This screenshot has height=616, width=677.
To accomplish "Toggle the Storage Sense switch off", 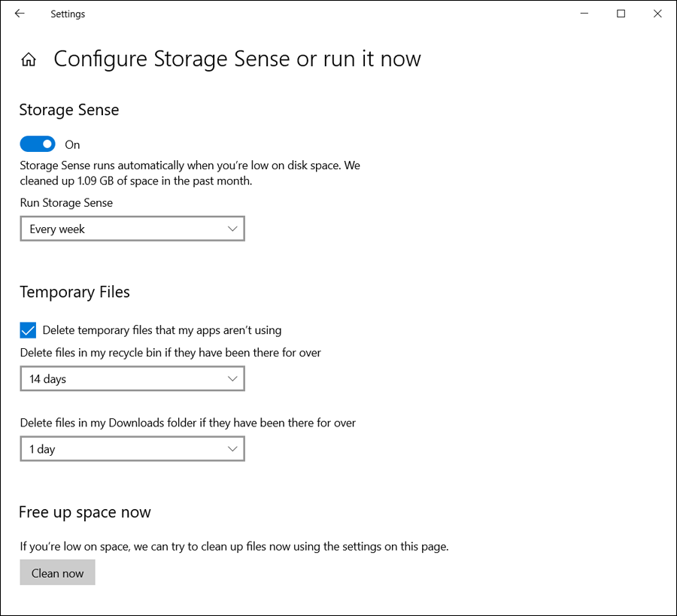I will [x=38, y=144].
